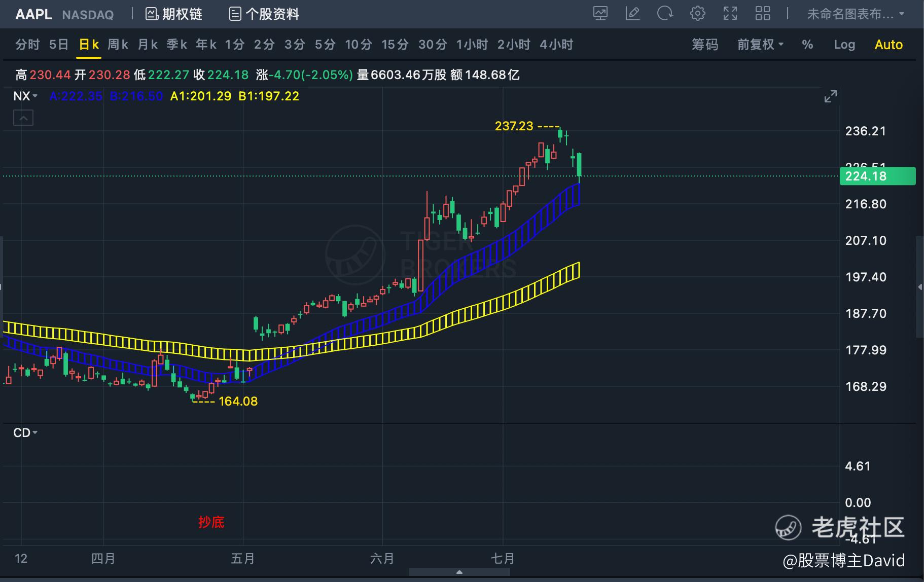Open the CD indicator dropdown
Viewport: 924px width, 582px height.
click(x=25, y=432)
